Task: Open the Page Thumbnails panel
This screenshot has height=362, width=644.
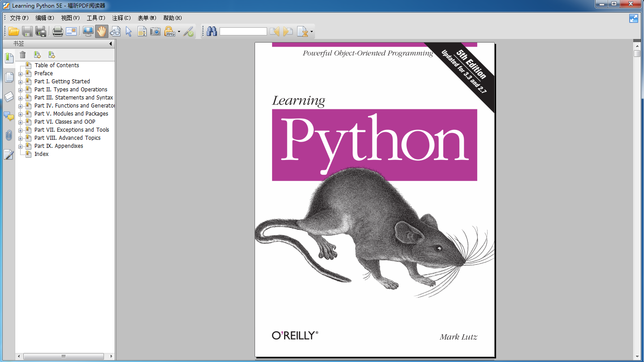Action: click(x=9, y=77)
